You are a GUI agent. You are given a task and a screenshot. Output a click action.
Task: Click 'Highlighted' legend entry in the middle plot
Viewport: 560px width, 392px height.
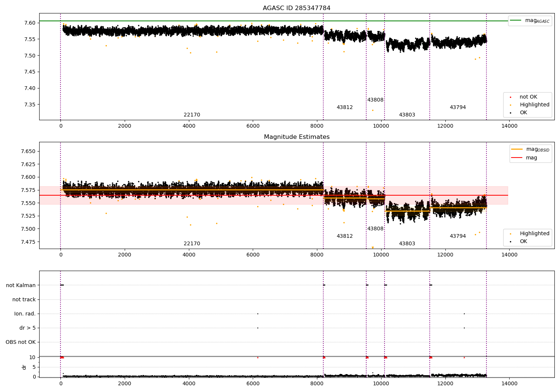click(x=529, y=234)
